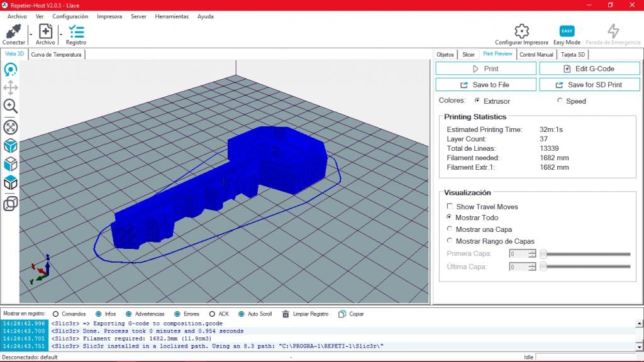The height and width of the screenshot is (362, 644).
Task: Click the Primera Capa number field
Action: (518, 254)
